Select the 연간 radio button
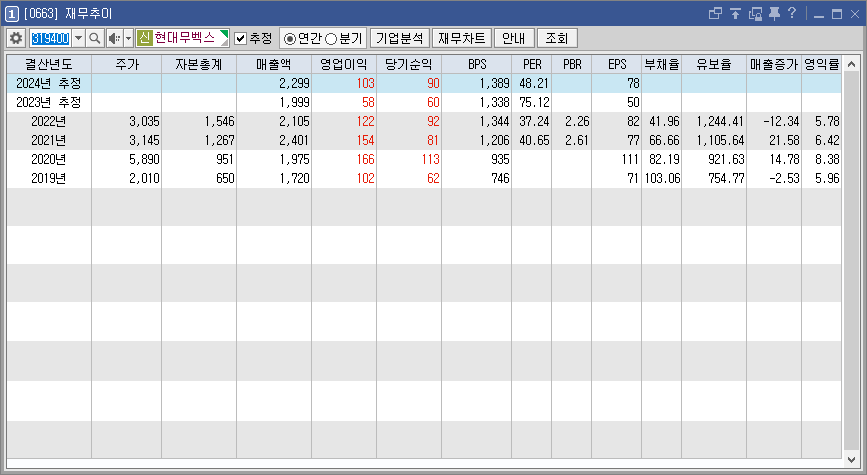This screenshot has height=475, width=867. (x=289, y=39)
